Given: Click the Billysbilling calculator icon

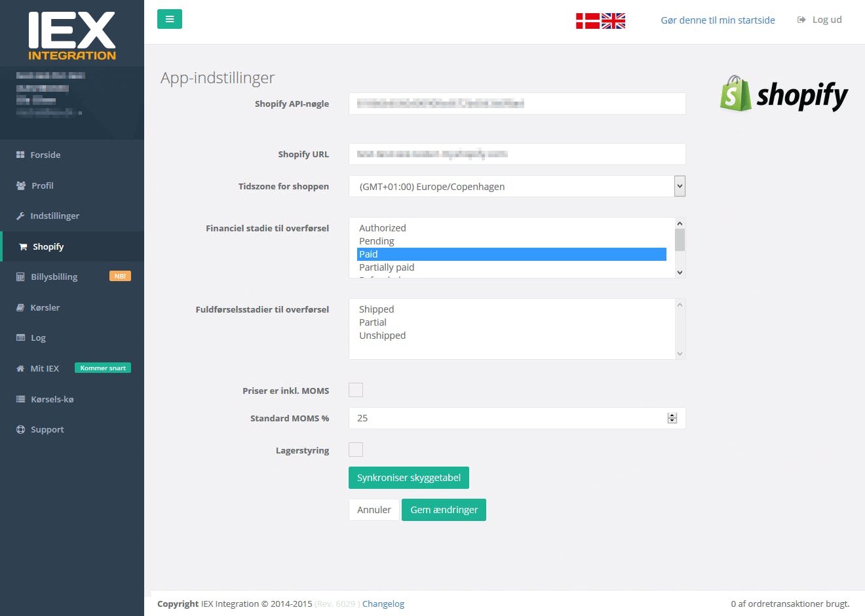Looking at the screenshot, I should (20, 277).
